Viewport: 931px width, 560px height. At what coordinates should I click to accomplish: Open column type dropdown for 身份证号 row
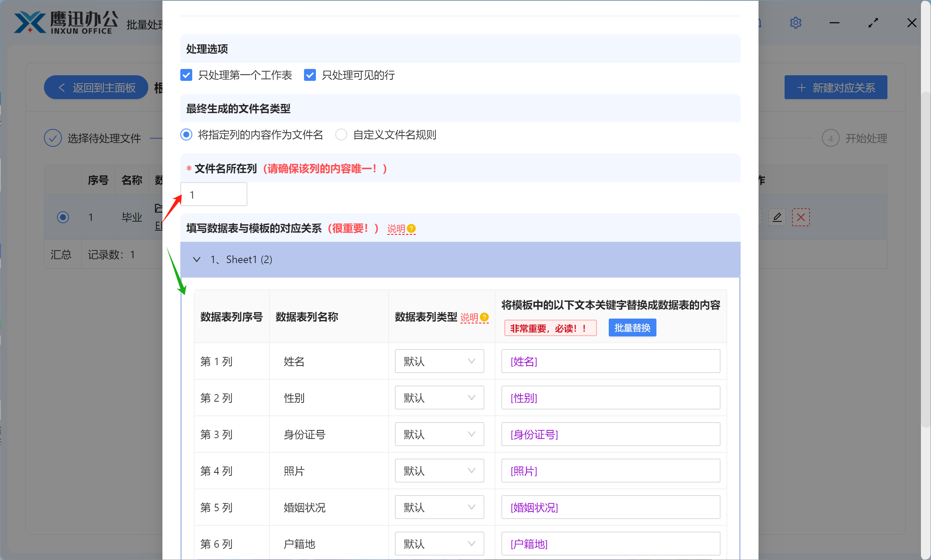pos(439,434)
